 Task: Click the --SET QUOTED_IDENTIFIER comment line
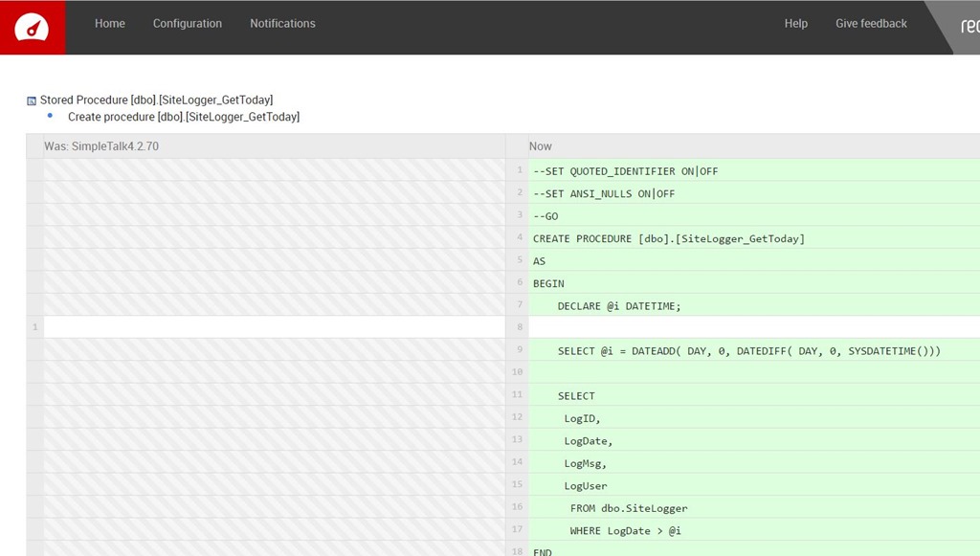tap(625, 171)
